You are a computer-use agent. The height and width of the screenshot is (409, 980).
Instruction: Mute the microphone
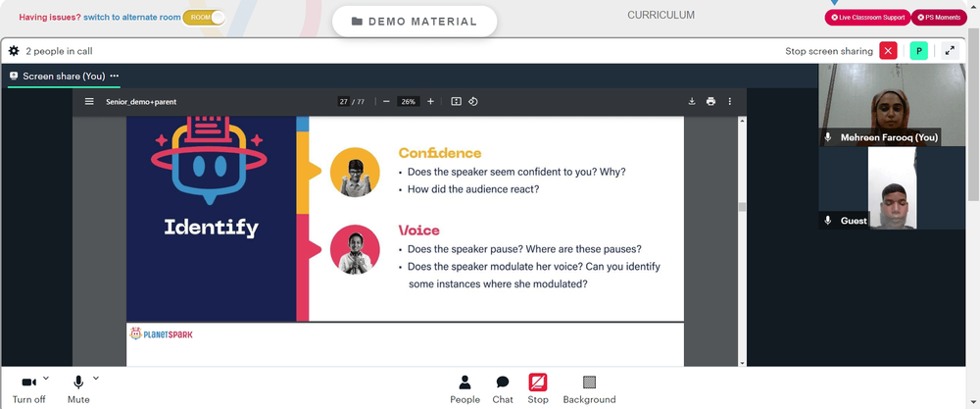(x=78, y=389)
